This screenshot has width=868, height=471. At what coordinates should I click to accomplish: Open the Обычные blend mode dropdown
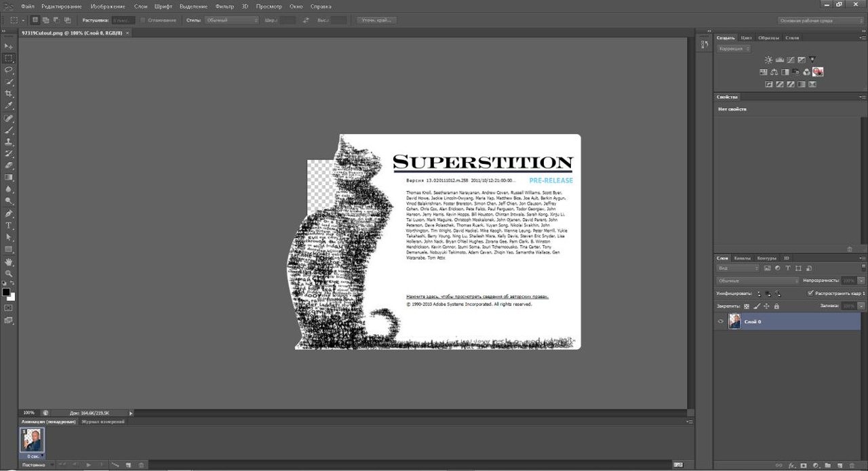(x=758, y=281)
